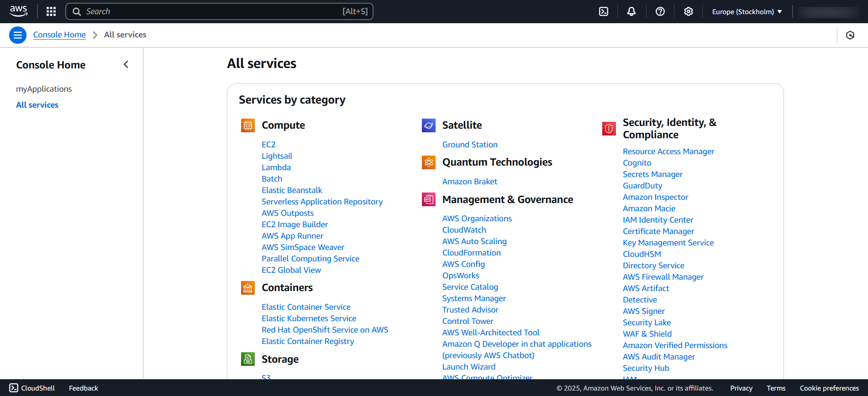Open the Batch service

(x=272, y=179)
